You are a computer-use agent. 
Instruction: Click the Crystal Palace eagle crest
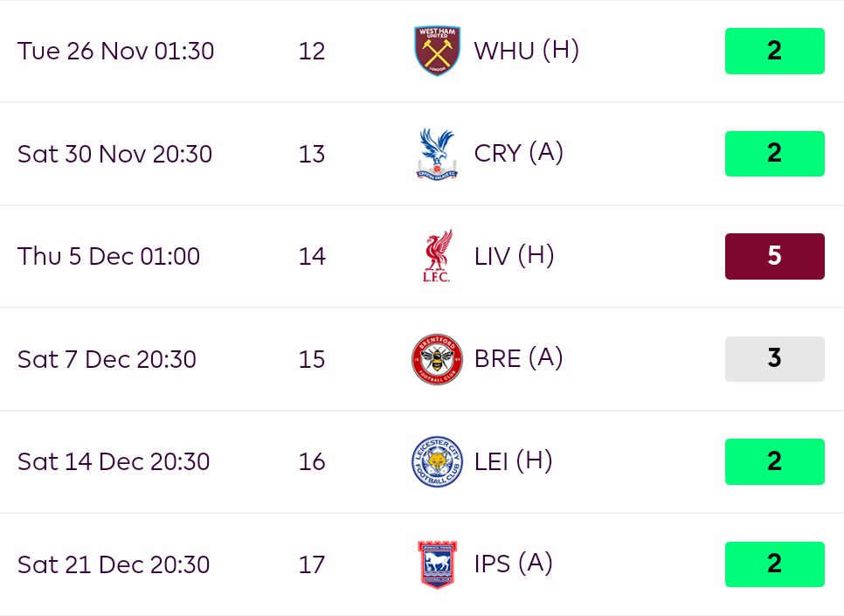(437, 154)
